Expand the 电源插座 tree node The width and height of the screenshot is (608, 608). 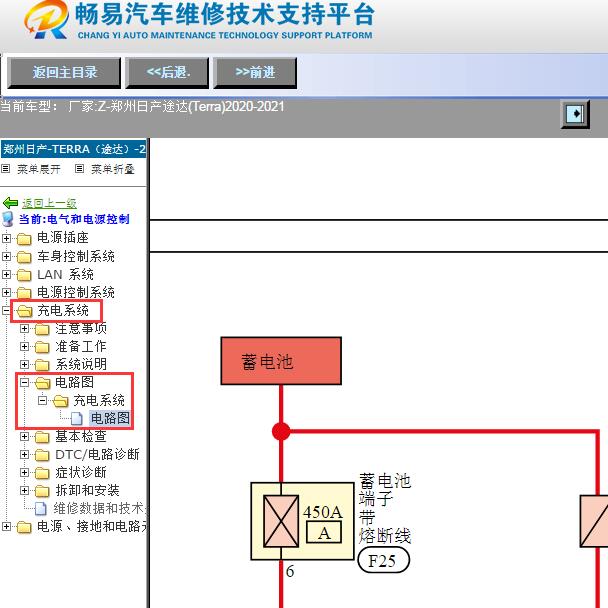pyautogui.click(x=6, y=238)
